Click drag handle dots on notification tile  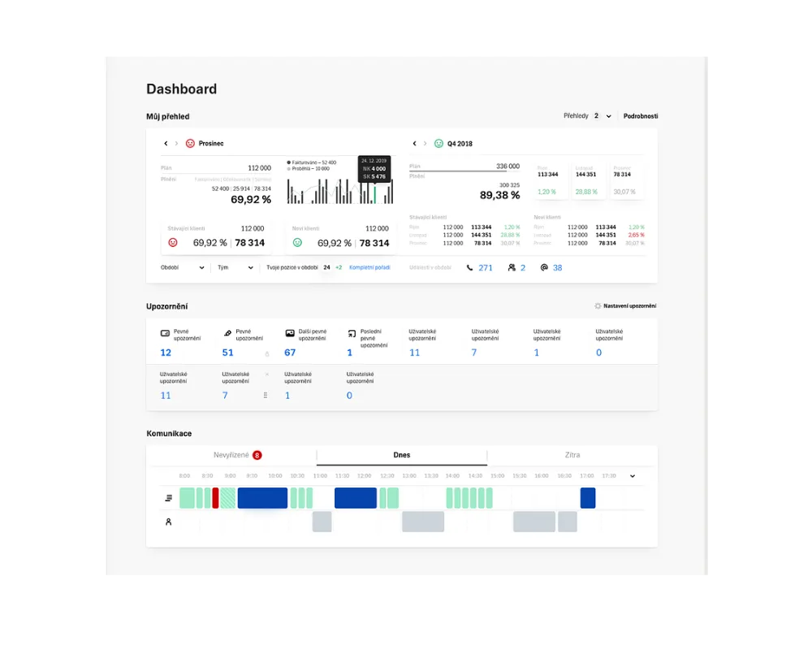coord(266,395)
